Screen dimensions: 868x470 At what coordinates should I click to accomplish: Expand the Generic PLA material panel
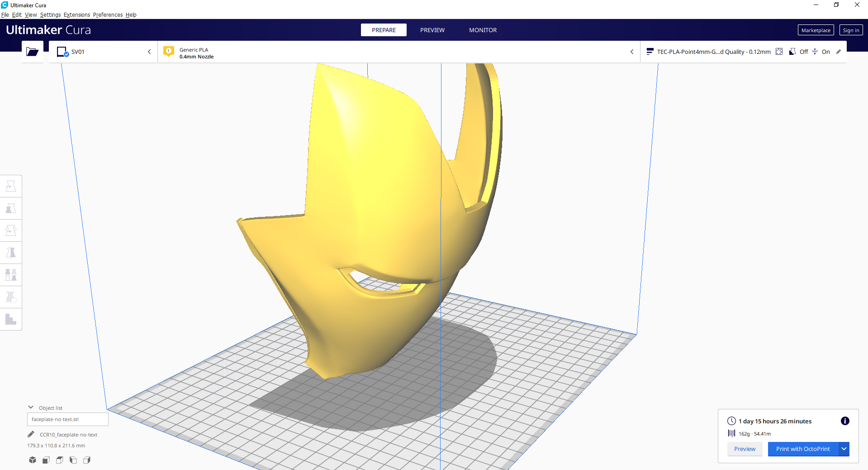(399, 52)
